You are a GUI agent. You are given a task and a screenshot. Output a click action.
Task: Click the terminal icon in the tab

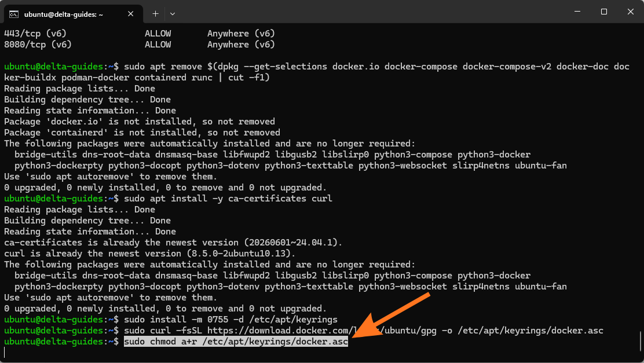[x=14, y=14]
